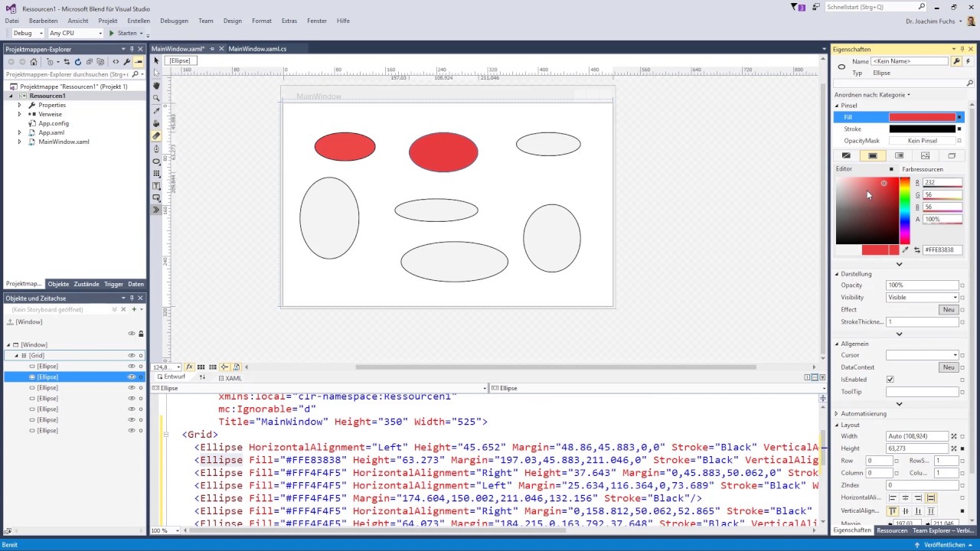Expand the MainWindow.xaml node

pyautogui.click(x=20, y=142)
